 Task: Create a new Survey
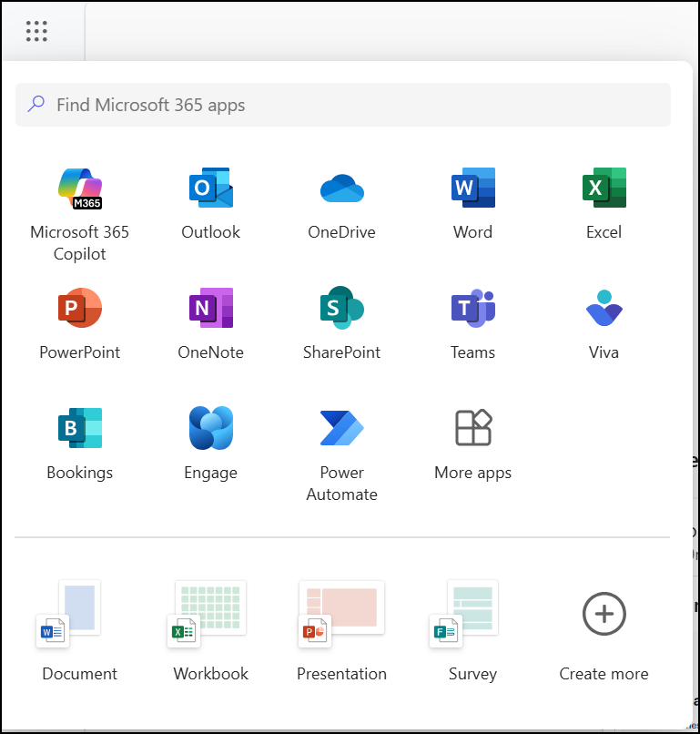(x=472, y=628)
